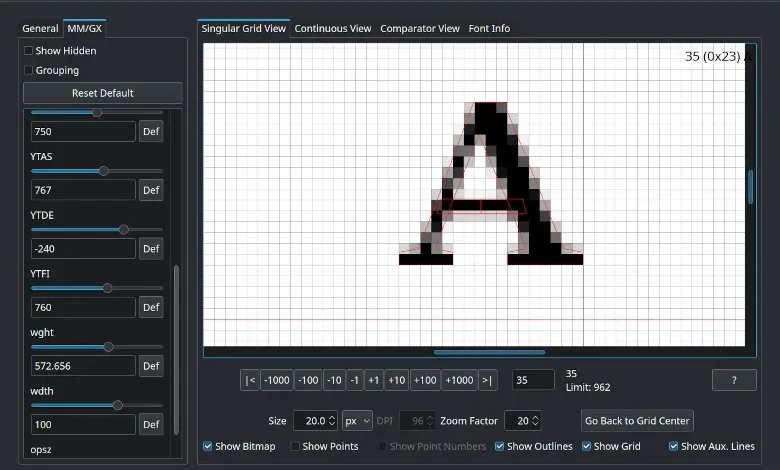This screenshot has width=780, height=470.
Task: Go back 100 glyphs
Action: point(308,380)
